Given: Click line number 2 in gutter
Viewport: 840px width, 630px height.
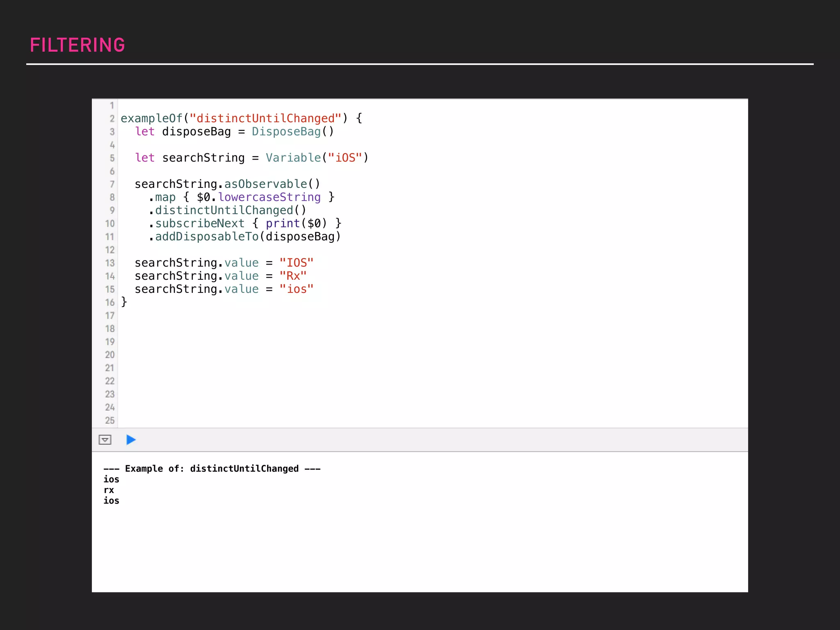Looking at the screenshot, I should pos(112,119).
